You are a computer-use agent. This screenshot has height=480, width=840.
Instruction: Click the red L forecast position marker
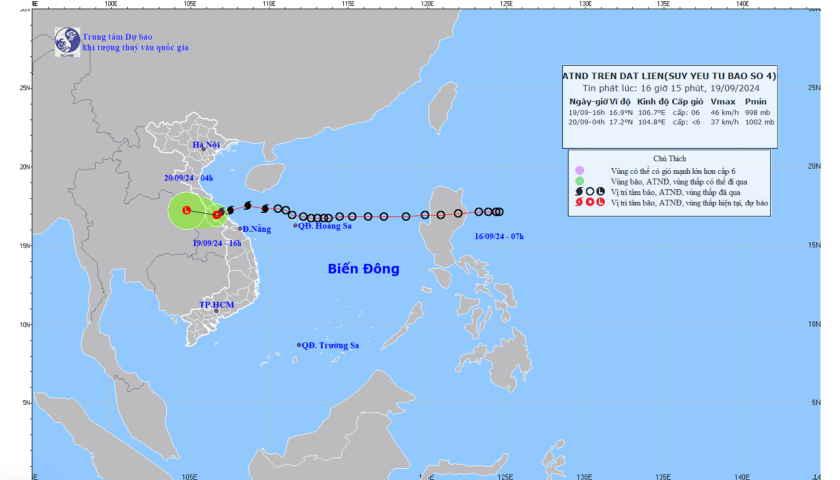[x=187, y=210]
